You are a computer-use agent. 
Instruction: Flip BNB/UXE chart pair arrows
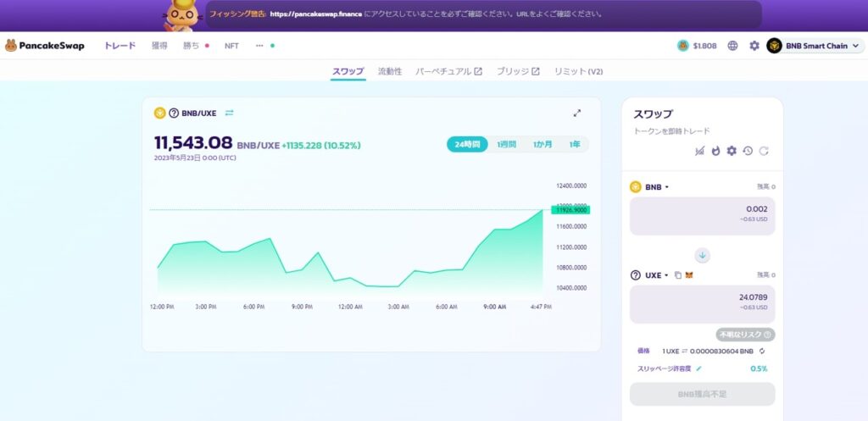pos(229,114)
